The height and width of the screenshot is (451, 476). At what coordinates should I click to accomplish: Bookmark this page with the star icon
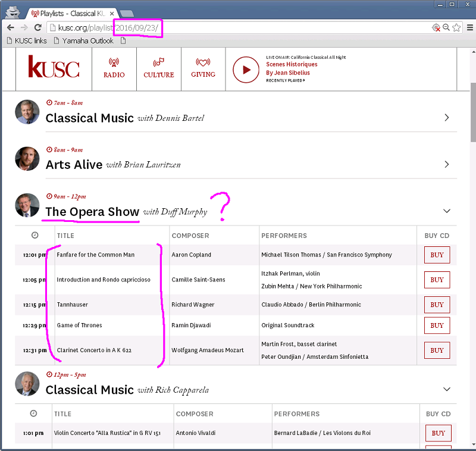pyautogui.click(x=456, y=27)
